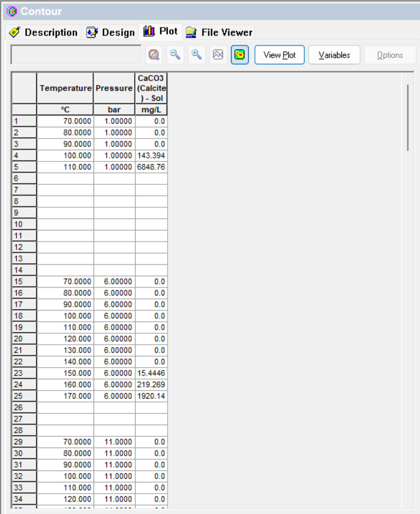Image resolution: width=420 pixels, height=514 pixels.
Task: Select row header 10
Action: click(24, 224)
